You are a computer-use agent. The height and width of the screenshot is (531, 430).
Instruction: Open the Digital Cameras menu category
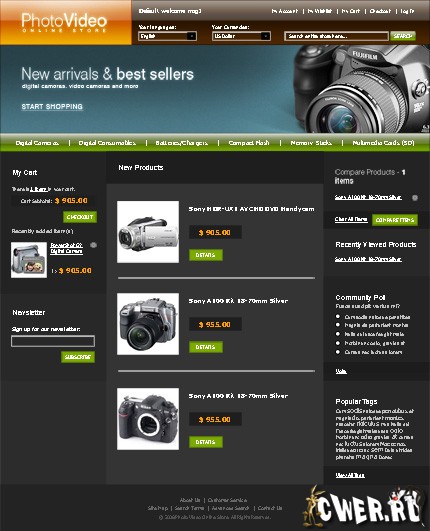tap(37, 143)
